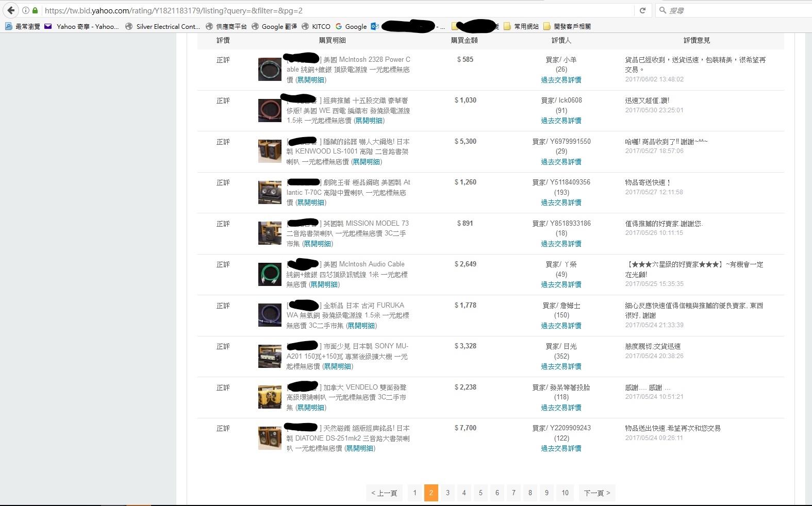The image size is (812, 506).
Task: Open McIntosh 2328 Power Cable item thumbnail
Action: 270,70
